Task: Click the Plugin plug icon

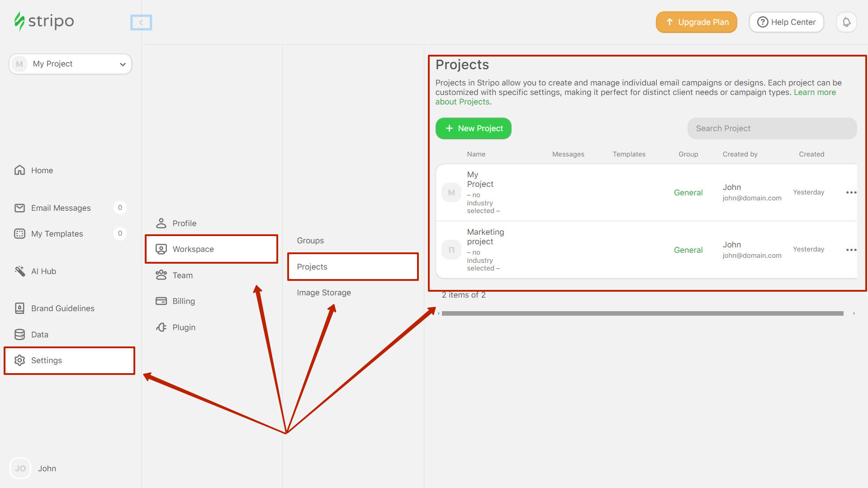Action: click(161, 327)
